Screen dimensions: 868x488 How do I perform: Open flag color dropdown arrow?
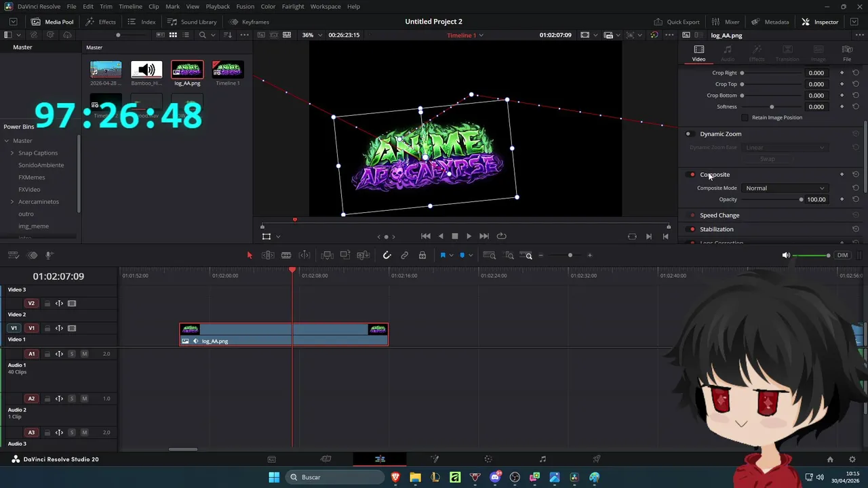[451, 256]
